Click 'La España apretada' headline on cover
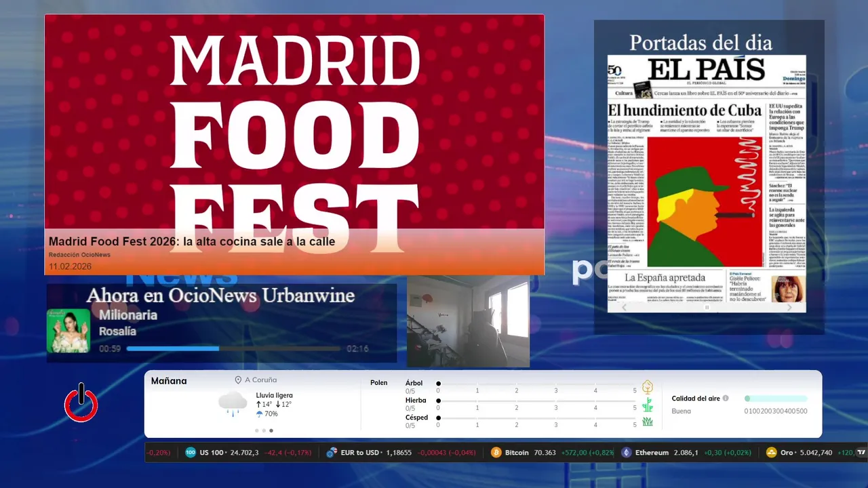This screenshot has height=488, width=868. [665, 278]
